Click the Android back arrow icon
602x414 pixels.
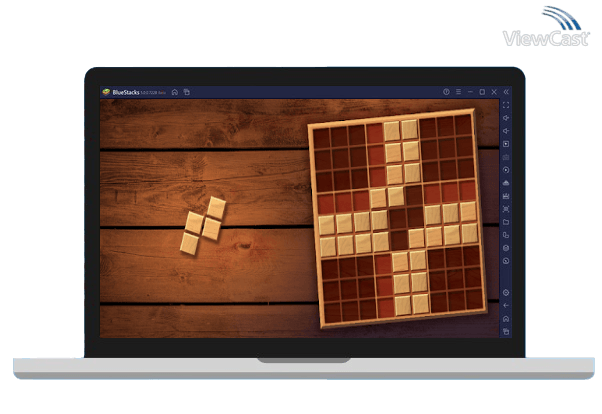pyautogui.click(x=506, y=306)
